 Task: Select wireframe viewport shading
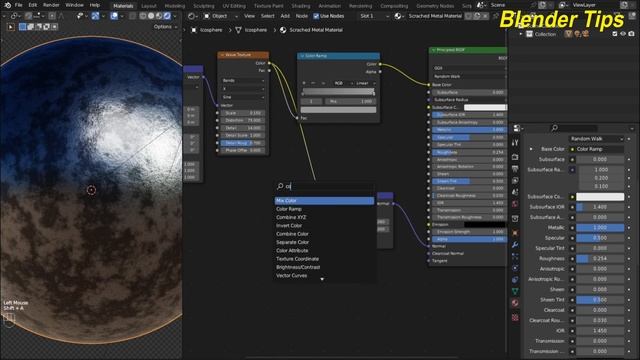143,16
